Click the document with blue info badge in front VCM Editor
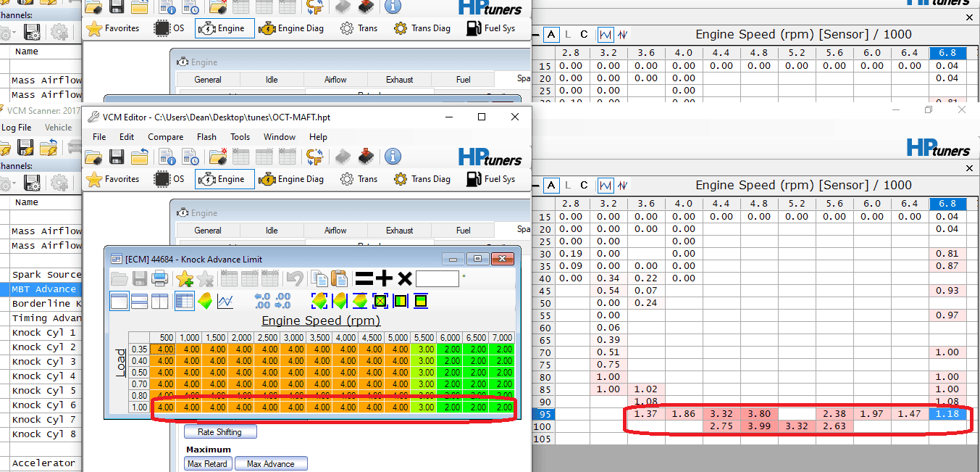The image size is (980, 472). (167, 157)
